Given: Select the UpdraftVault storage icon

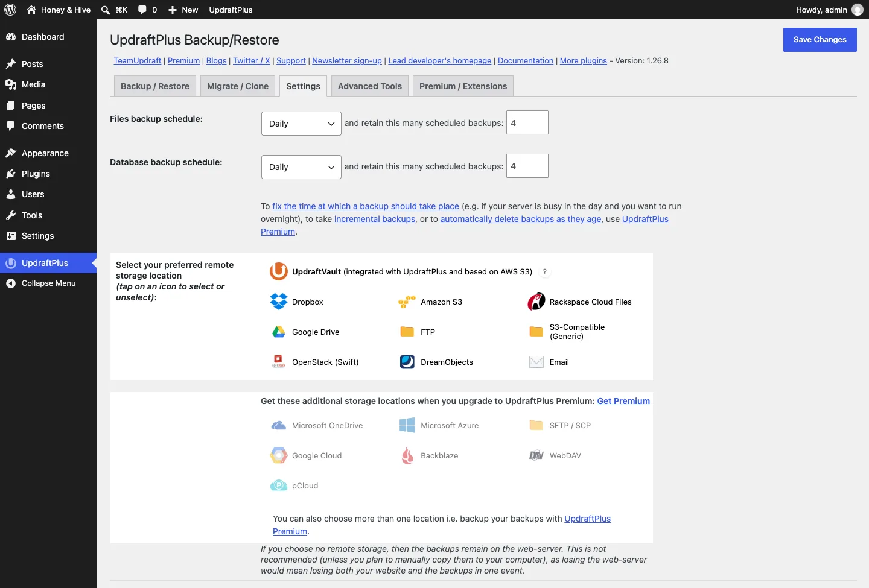Looking at the screenshot, I should [278, 271].
